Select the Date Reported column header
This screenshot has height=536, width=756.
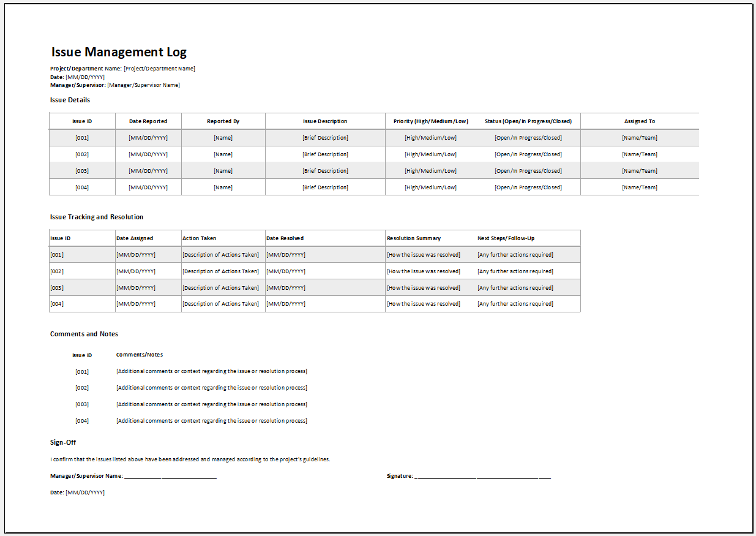pos(148,121)
